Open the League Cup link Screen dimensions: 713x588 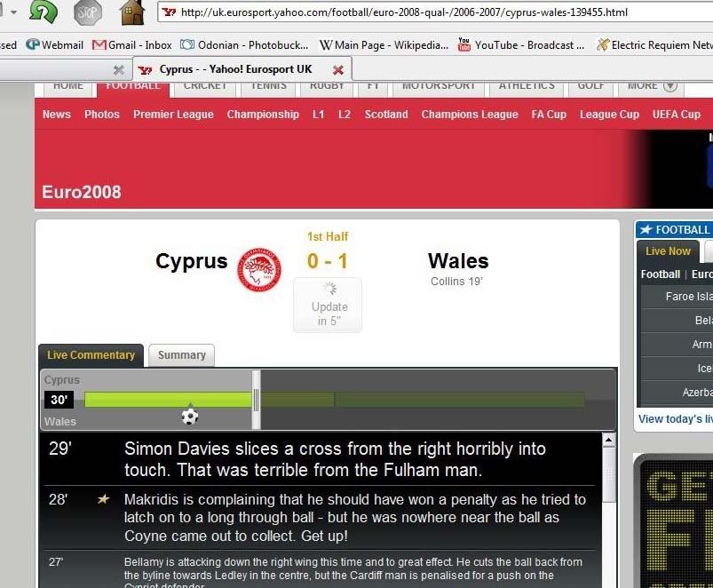tap(609, 115)
